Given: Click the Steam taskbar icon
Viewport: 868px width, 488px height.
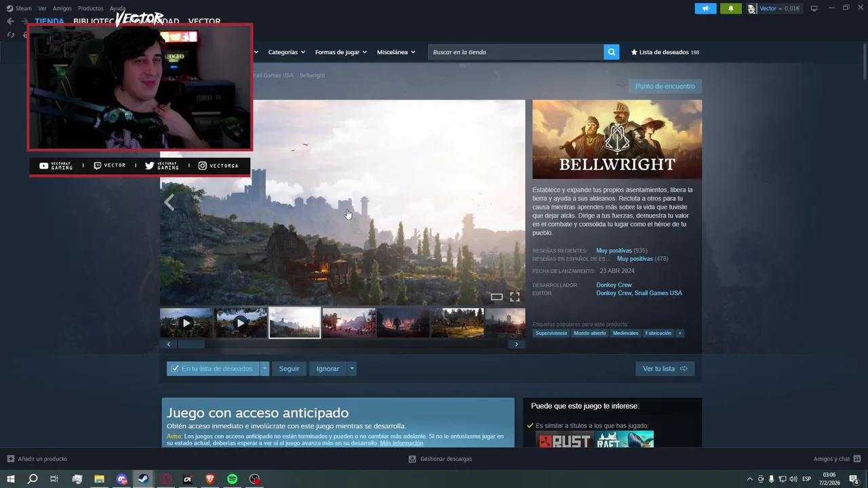Looking at the screenshot, I should coord(143,479).
